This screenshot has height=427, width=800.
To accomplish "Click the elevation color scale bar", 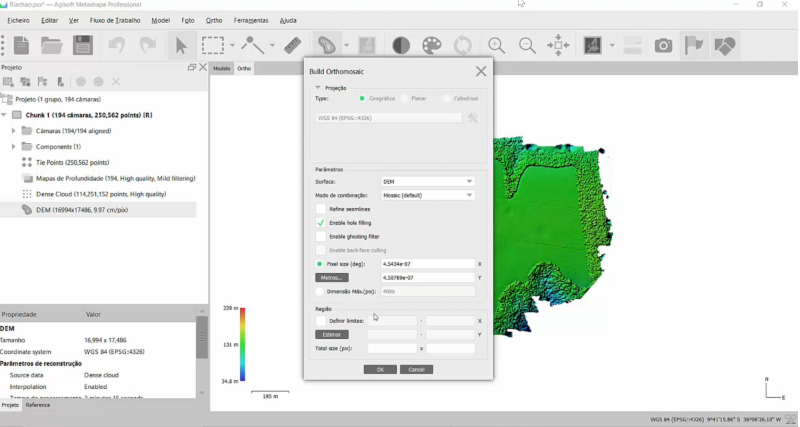I will point(243,344).
